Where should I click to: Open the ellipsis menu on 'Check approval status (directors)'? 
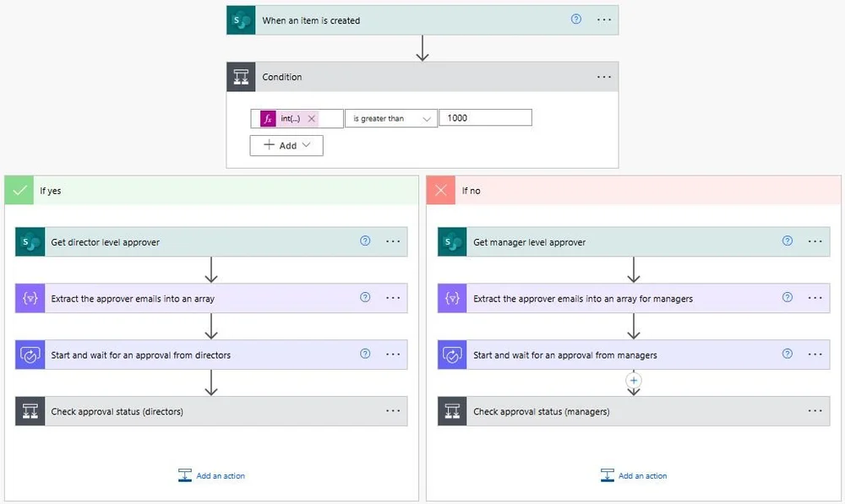[392, 411]
